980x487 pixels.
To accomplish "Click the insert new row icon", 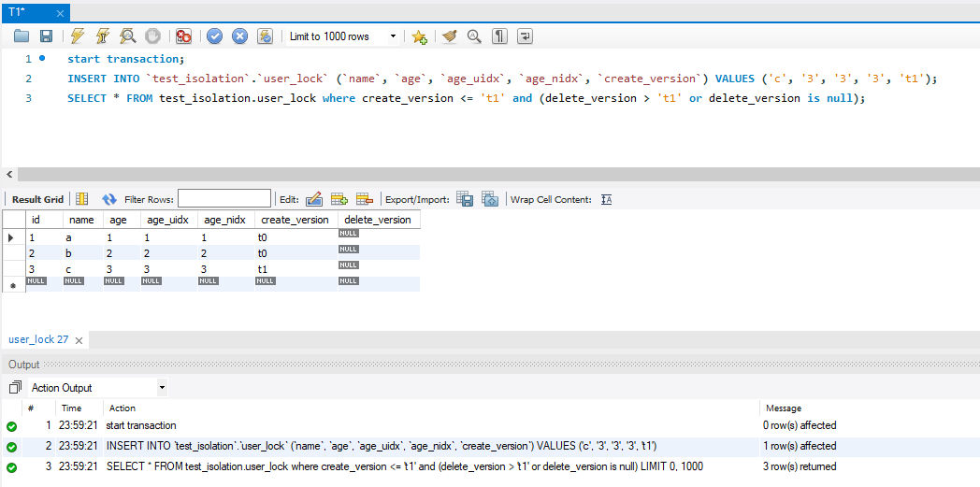I will (x=339, y=199).
